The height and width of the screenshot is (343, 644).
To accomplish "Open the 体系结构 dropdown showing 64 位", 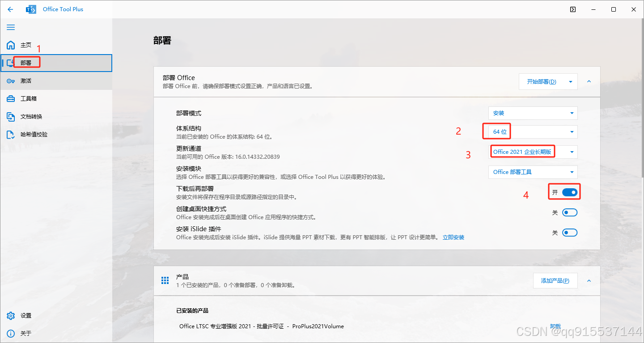I will [533, 132].
